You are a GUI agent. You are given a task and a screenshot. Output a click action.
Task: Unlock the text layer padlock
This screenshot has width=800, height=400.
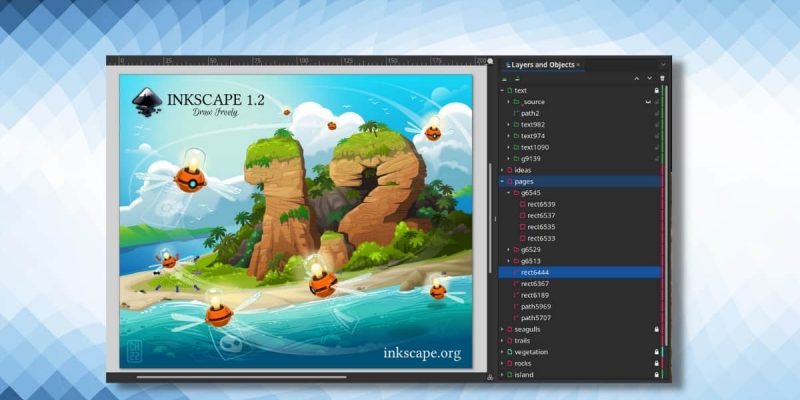pos(657,90)
